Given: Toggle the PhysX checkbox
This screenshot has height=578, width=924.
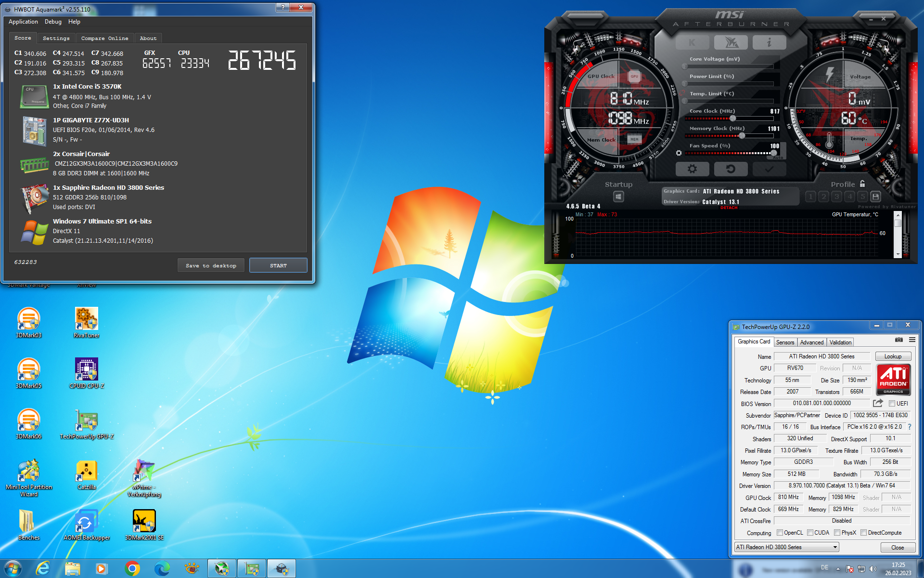Looking at the screenshot, I should pyautogui.click(x=837, y=533).
